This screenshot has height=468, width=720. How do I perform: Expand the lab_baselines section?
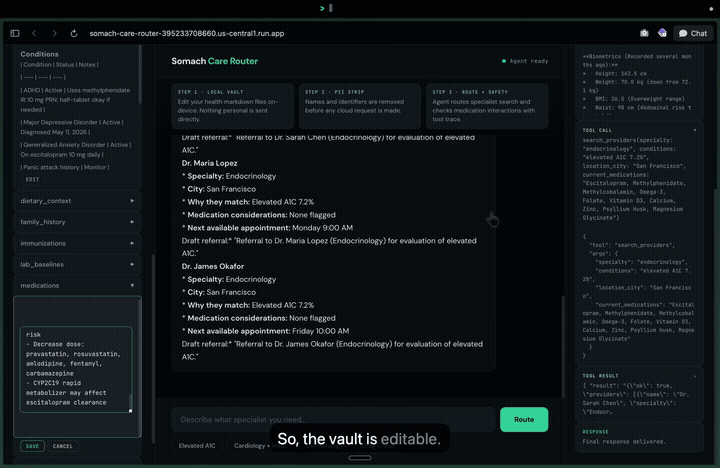(77, 264)
